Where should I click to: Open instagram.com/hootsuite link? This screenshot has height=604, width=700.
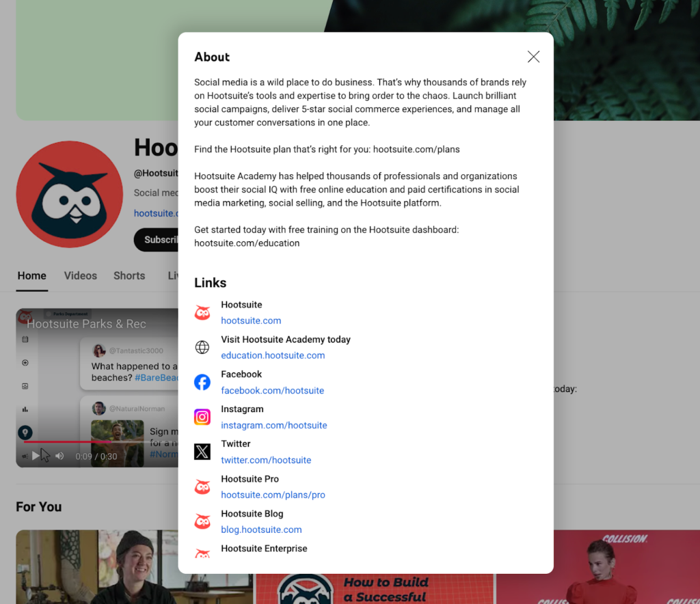click(273, 425)
